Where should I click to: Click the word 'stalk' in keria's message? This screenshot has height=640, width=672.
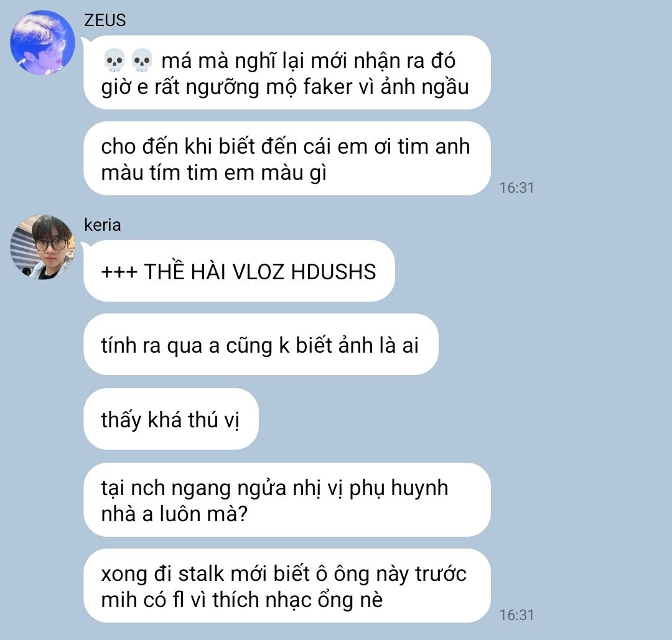click(201, 573)
